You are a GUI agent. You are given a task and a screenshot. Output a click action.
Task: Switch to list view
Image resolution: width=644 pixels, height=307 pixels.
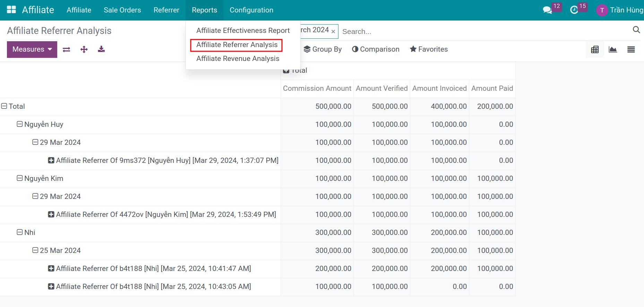point(631,50)
